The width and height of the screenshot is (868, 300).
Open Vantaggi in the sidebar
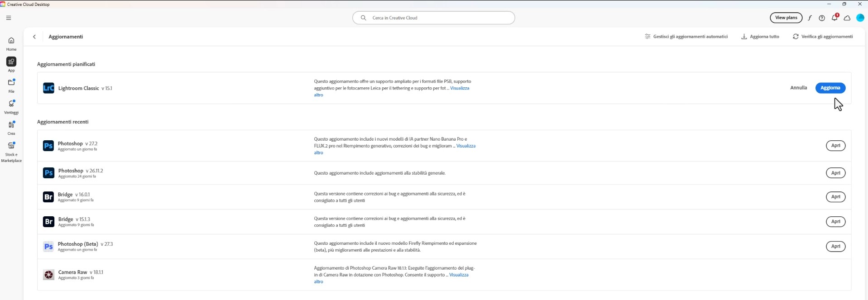[x=11, y=106]
